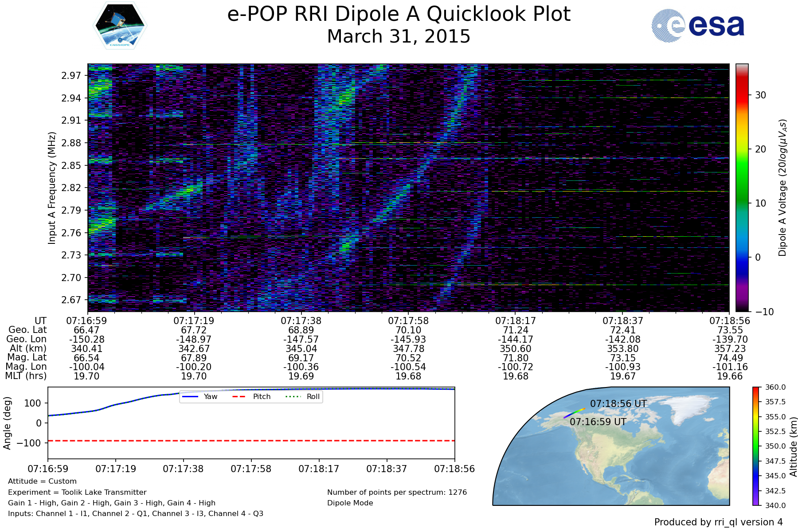Click the CASSIOPE satellite hexagon logo
The image size is (798, 532).
(x=120, y=25)
